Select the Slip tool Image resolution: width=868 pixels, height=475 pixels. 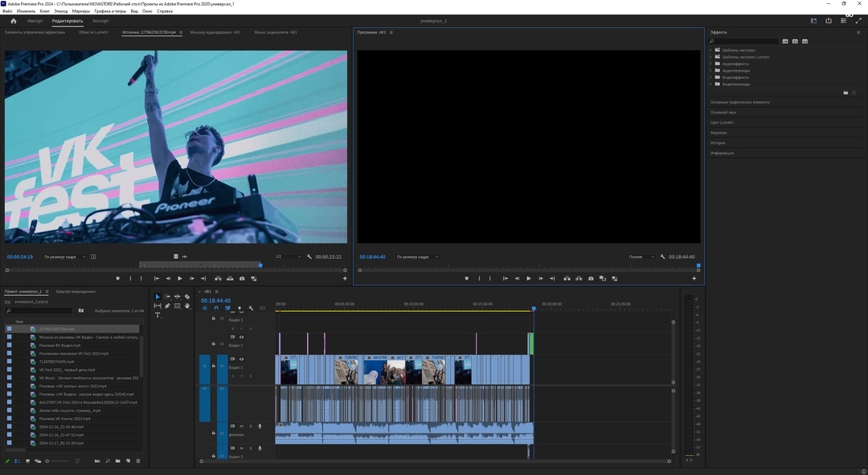[x=158, y=305]
